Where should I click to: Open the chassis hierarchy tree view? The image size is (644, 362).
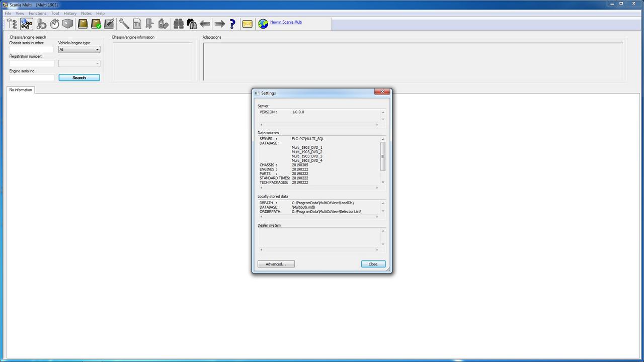(x=11, y=24)
